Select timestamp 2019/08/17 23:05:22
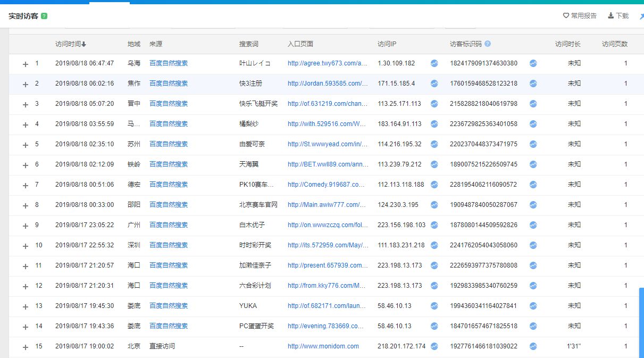Screen dimensions: 644x358 [x=85, y=225]
